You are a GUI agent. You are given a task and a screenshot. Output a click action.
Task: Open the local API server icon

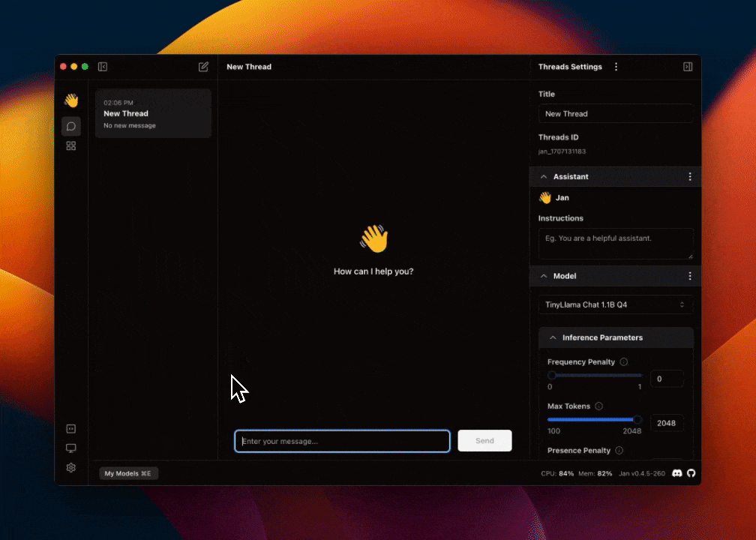pos(71,429)
